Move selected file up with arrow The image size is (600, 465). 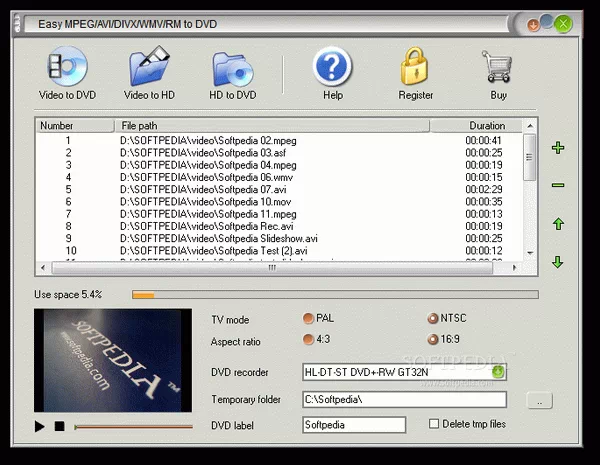tap(558, 224)
